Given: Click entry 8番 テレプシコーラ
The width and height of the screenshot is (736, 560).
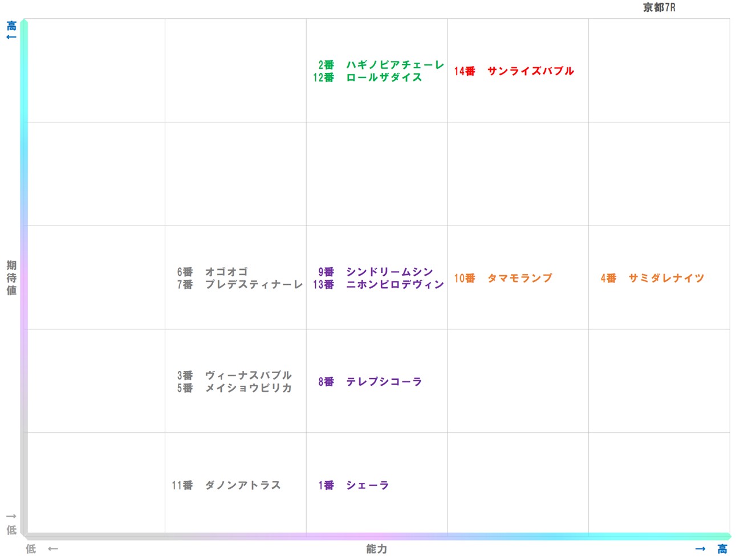Looking at the screenshot, I should pyautogui.click(x=370, y=382).
